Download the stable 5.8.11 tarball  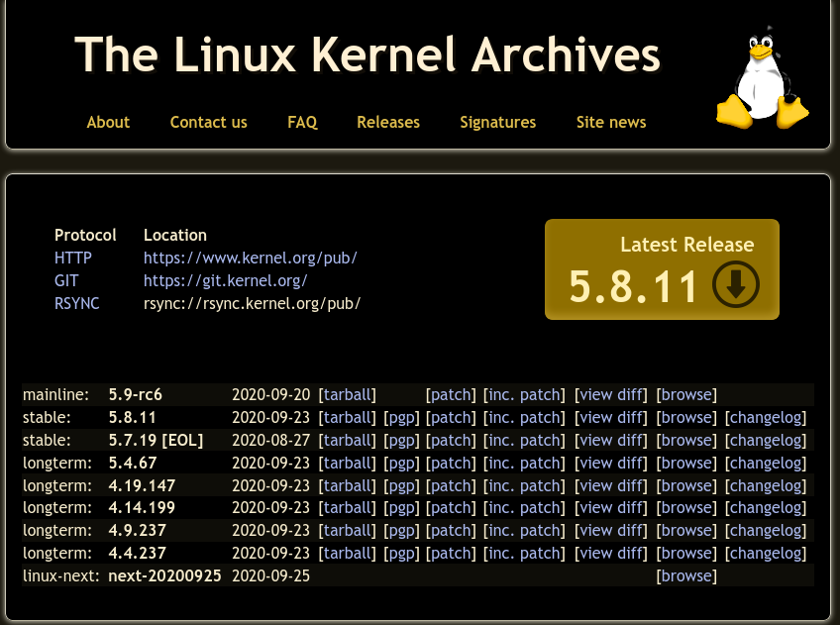tap(347, 417)
